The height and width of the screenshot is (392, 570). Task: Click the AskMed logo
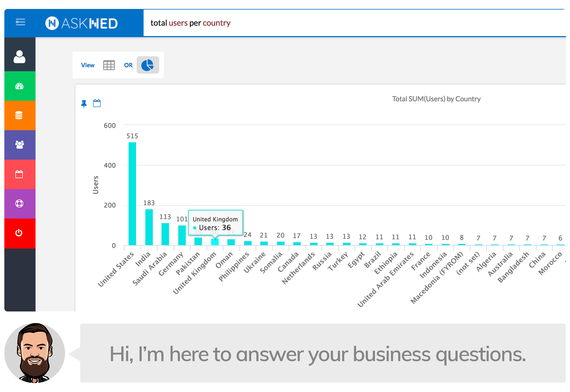82,23
